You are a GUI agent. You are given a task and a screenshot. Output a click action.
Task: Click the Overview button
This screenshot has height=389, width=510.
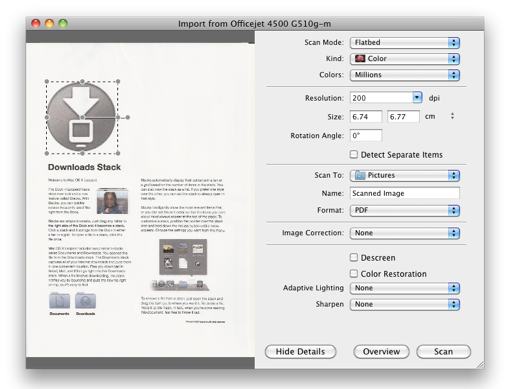point(381,352)
